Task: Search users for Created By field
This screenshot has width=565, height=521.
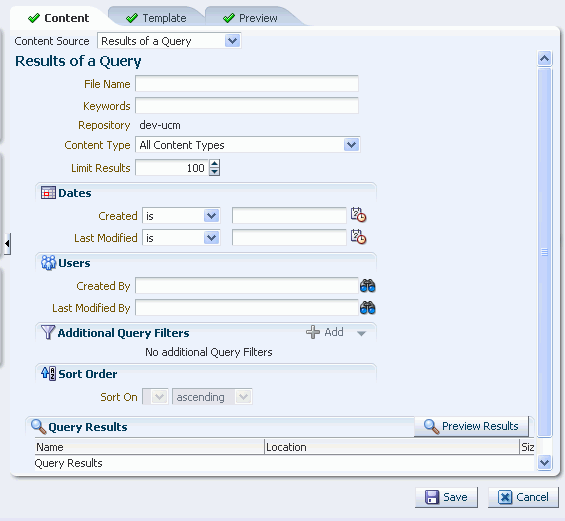Action: coord(368,286)
